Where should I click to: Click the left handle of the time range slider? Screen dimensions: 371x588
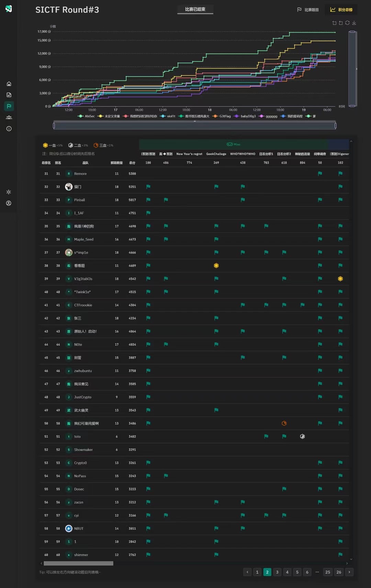coord(54,126)
